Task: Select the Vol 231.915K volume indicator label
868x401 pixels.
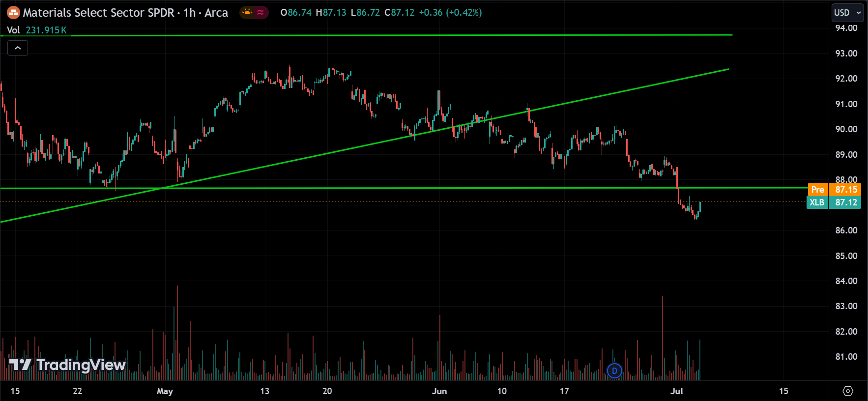Action: tap(37, 30)
